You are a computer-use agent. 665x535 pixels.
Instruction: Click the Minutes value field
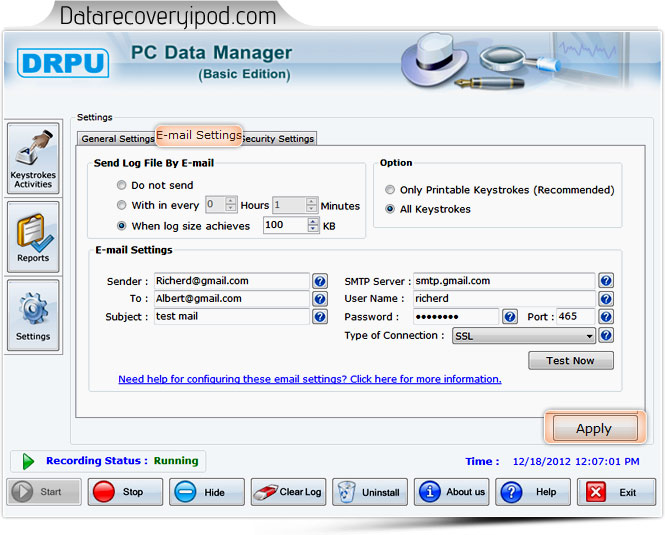pos(289,204)
